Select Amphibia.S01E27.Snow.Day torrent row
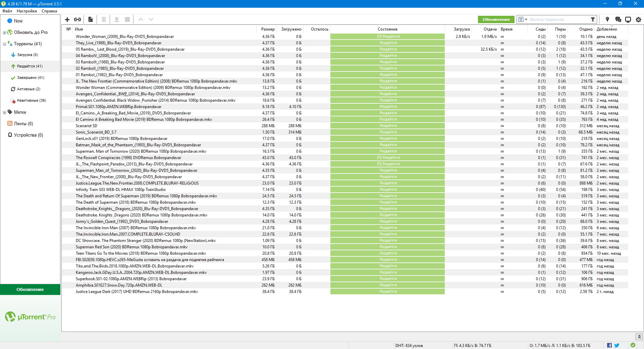The height and width of the screenshot is (349, 644). pyautogui.click(x=344, y=285)
